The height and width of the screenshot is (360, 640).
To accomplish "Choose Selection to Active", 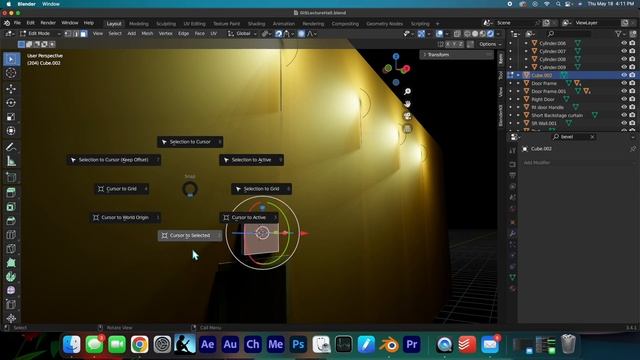I will click(251, 160).
